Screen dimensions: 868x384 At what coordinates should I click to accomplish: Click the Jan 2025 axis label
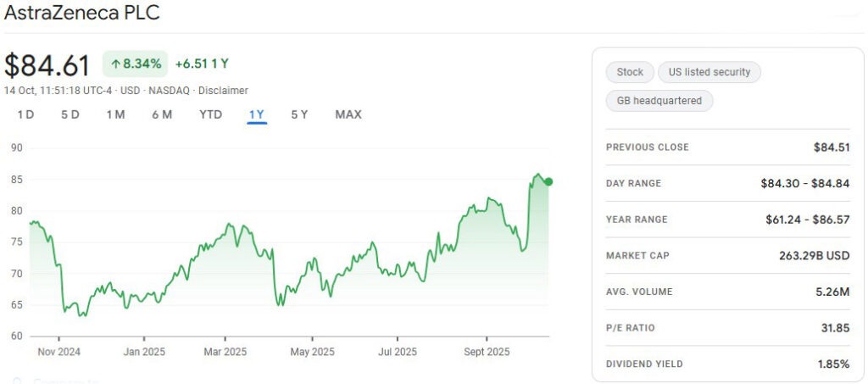144,352
